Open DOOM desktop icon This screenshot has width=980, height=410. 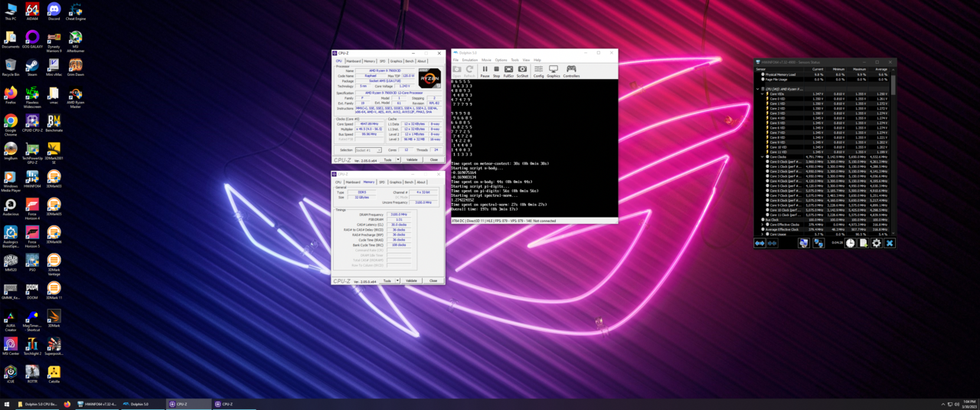32,291
